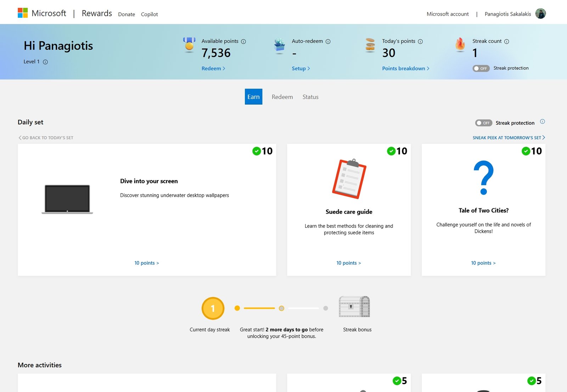Click the Streak count flame icon
Viewport: 567px width, 392px height.
coord(460,45)
